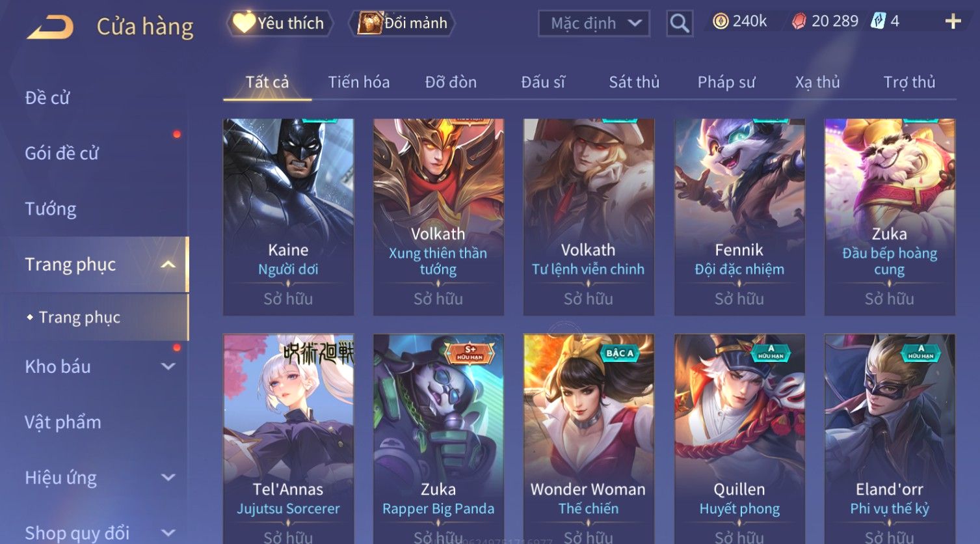
Task: Choose the Trang phục sub-item in sidebar
Action: coord(79,317)
